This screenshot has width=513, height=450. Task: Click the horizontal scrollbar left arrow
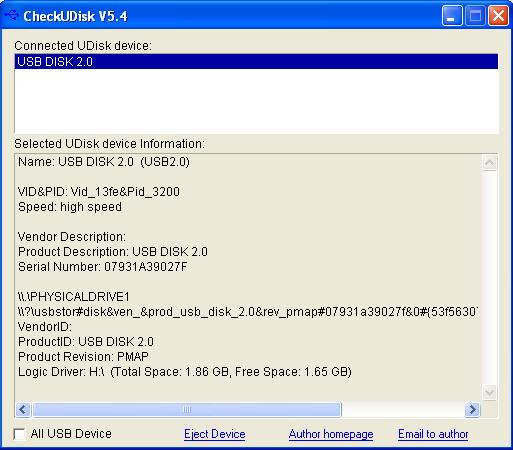pos(23,409)
